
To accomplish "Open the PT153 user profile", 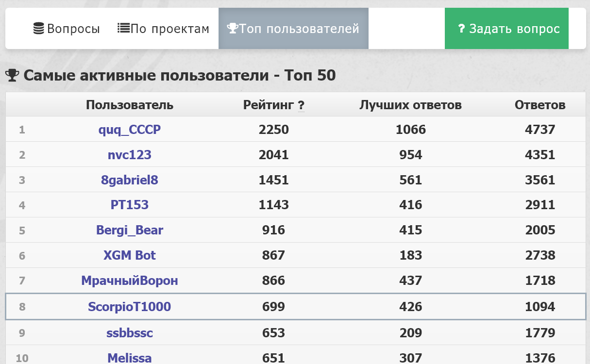I will (130, 205).
